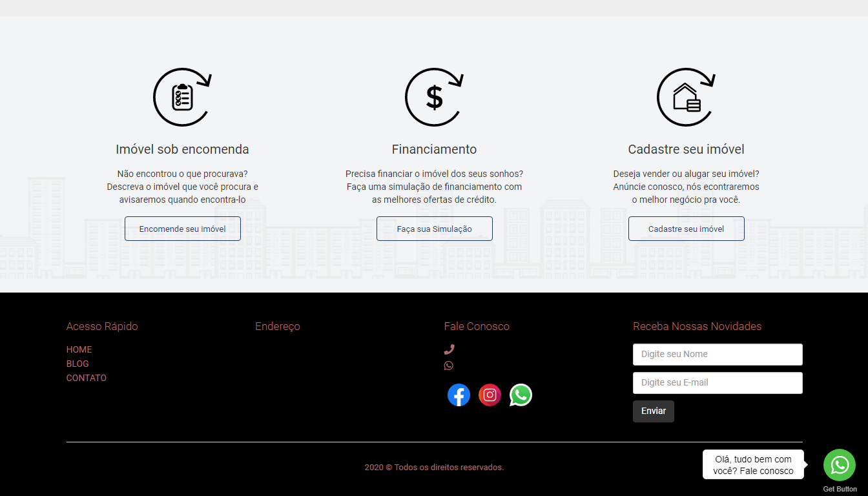Open the Facebook page icon
868x496 pixels.
pyautogui.click(x=459, y=395)
